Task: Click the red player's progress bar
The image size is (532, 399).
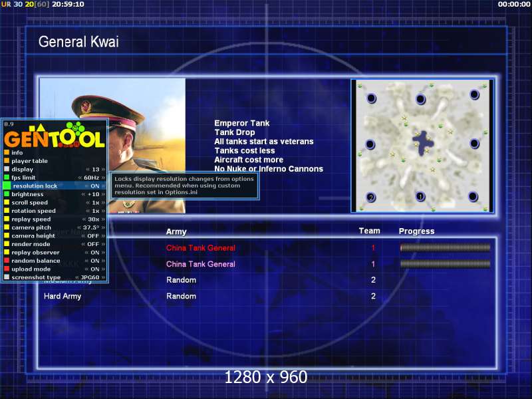Action: point(445,247)
